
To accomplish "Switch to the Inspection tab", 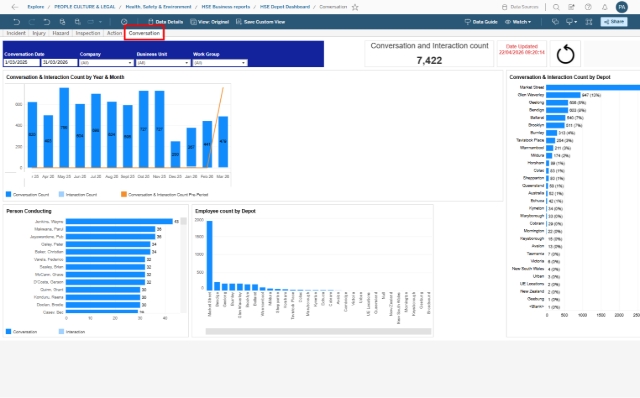I will click(x=88, y=33).
